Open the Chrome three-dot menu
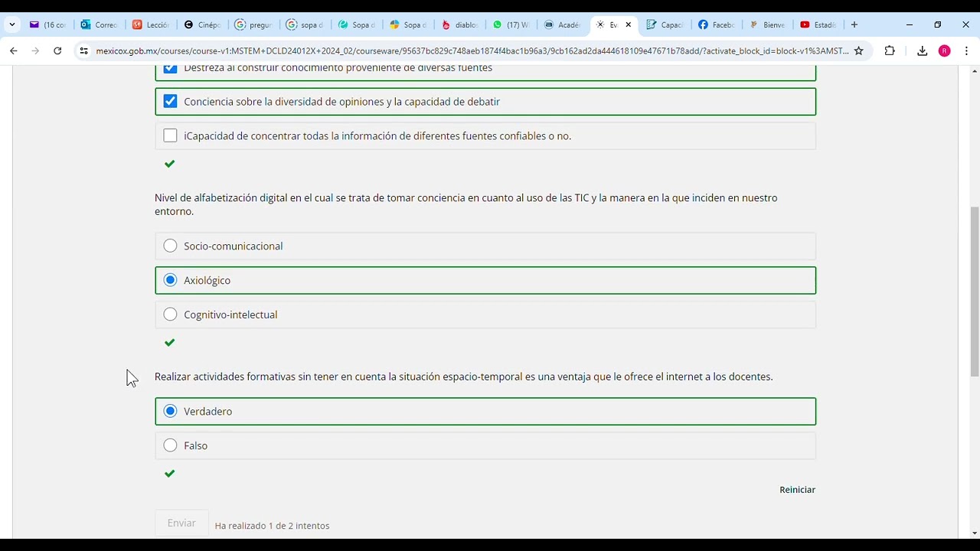 coord(966,51)
